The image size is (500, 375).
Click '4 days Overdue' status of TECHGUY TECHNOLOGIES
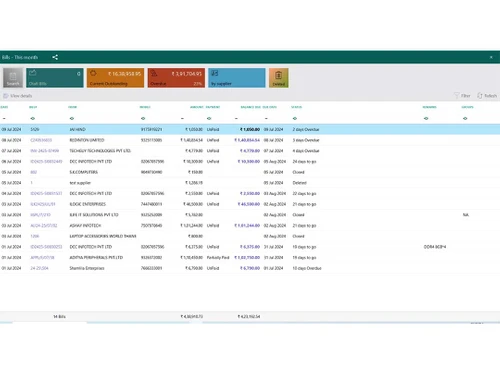(x=306, y=151)
